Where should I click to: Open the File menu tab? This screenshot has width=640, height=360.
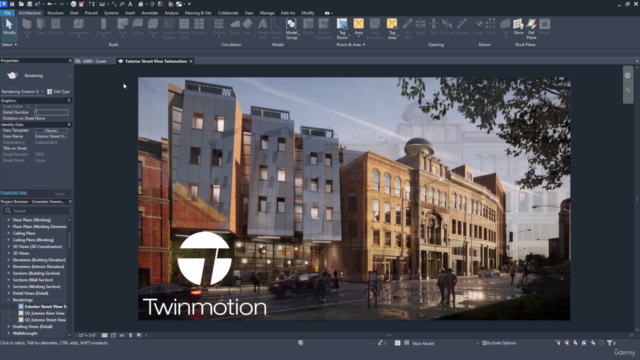pos(7,13)
